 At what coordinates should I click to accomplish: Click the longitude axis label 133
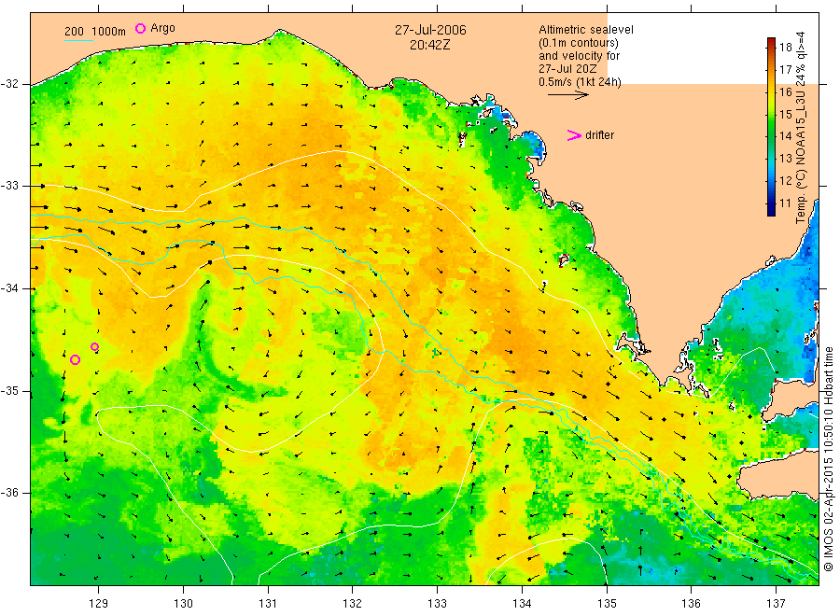(x=437, y=604)
